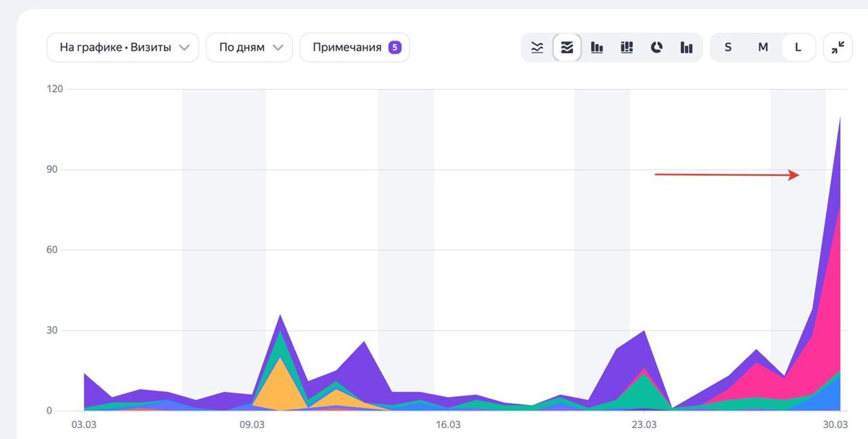Choose the stacked column chart icon

(x=626, y=48)
